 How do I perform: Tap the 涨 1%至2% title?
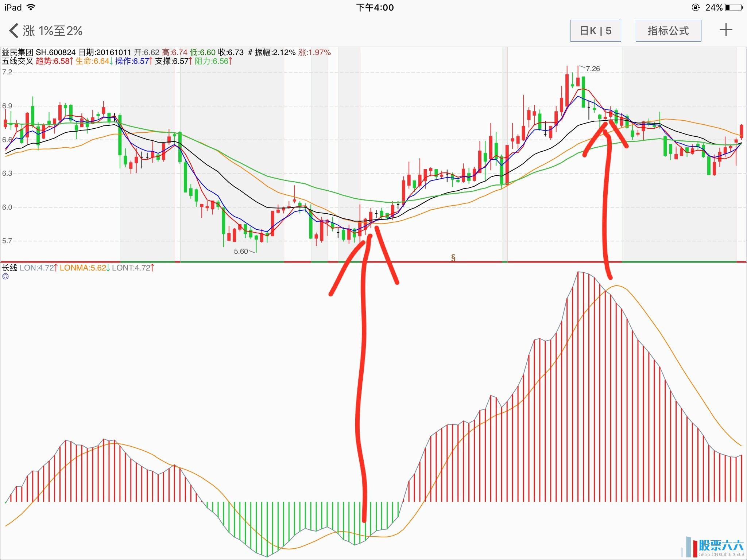pos(53,31)
